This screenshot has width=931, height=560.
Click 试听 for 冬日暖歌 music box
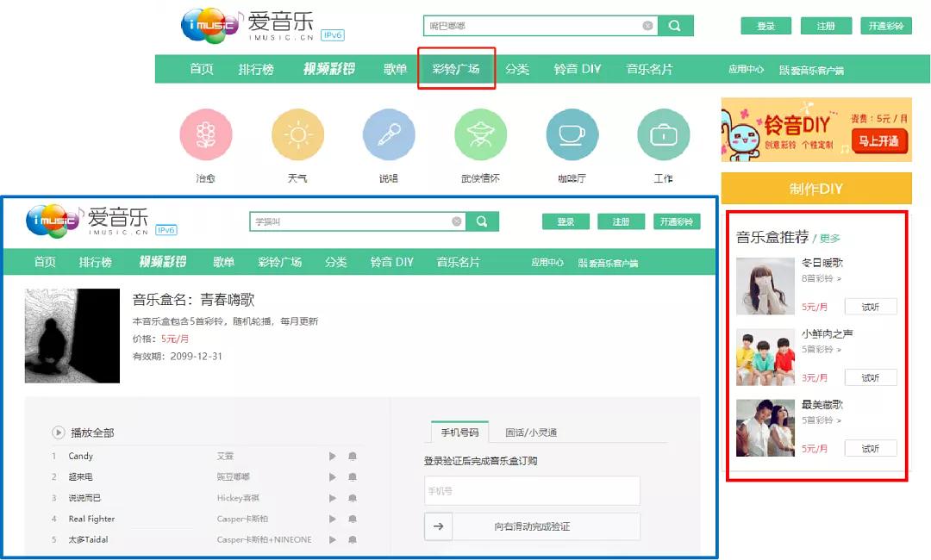pyautogui.click(x=871, y=305)
